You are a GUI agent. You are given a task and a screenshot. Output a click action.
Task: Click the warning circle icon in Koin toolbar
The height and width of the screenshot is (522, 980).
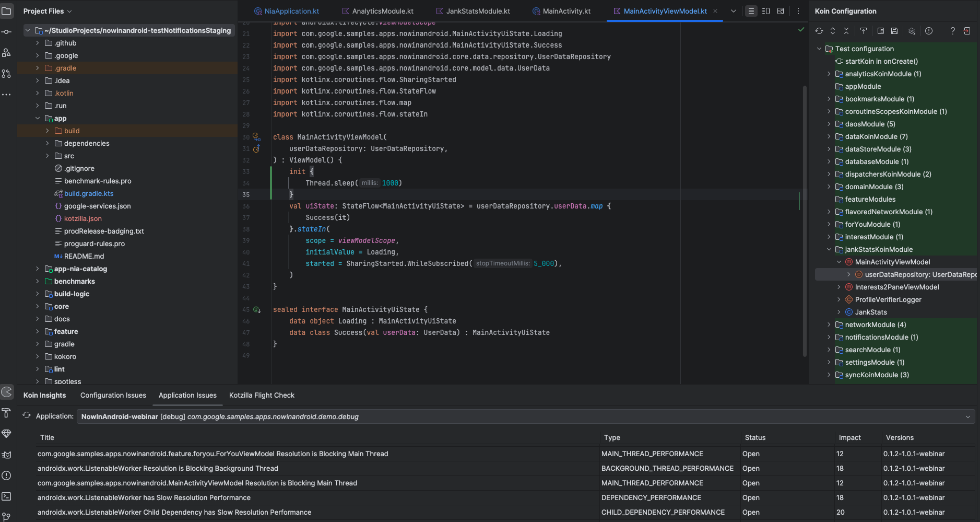pyautogui.click(x=929, y=31)
